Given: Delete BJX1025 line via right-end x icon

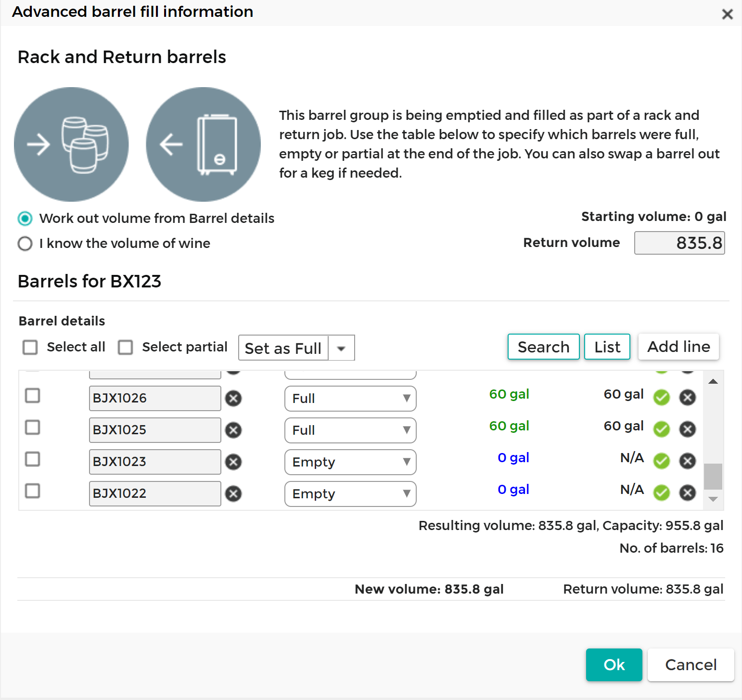Looking at the screenshot, I should (688, 429).
